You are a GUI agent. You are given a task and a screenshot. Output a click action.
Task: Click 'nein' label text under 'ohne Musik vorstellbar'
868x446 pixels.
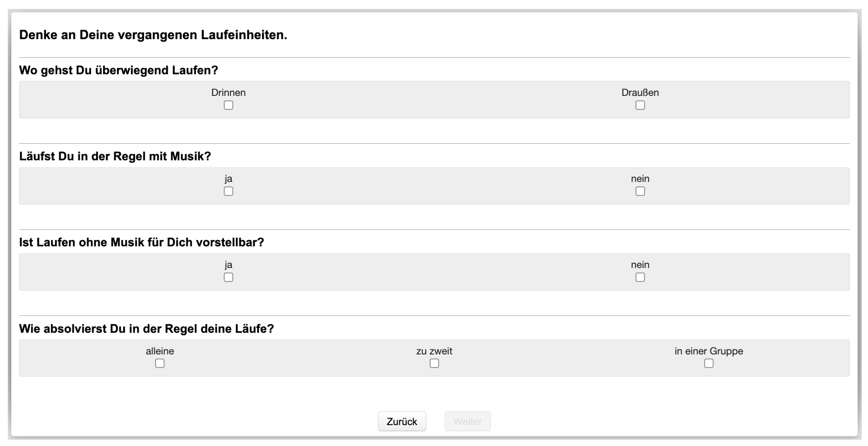(x=640, y=265)
